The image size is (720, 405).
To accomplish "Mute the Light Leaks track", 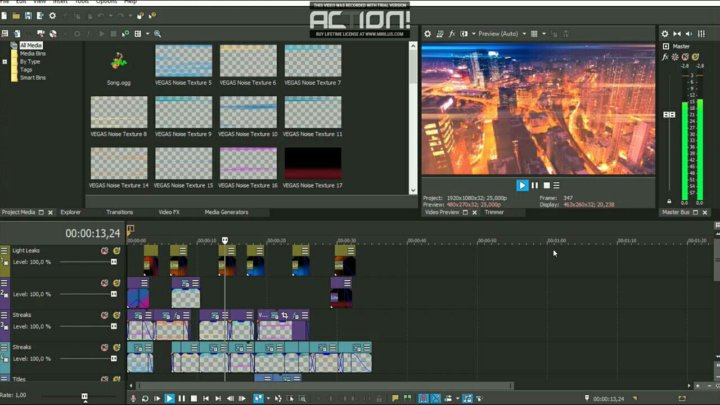I will coord(104,251).
